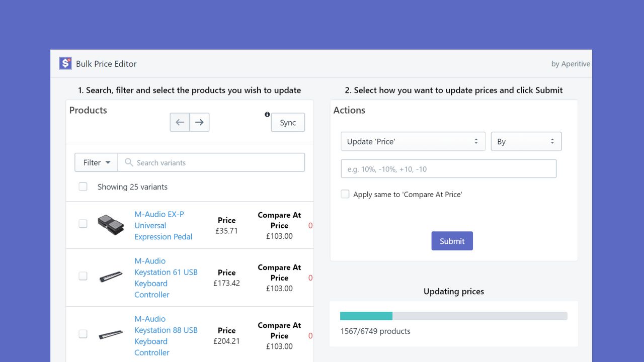Go to next page of products
This screenshot has width=644, height=362.
199,122
